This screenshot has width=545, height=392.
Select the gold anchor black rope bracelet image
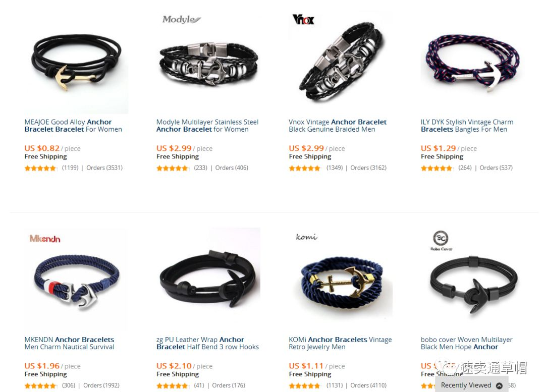[x=77, y=63]
